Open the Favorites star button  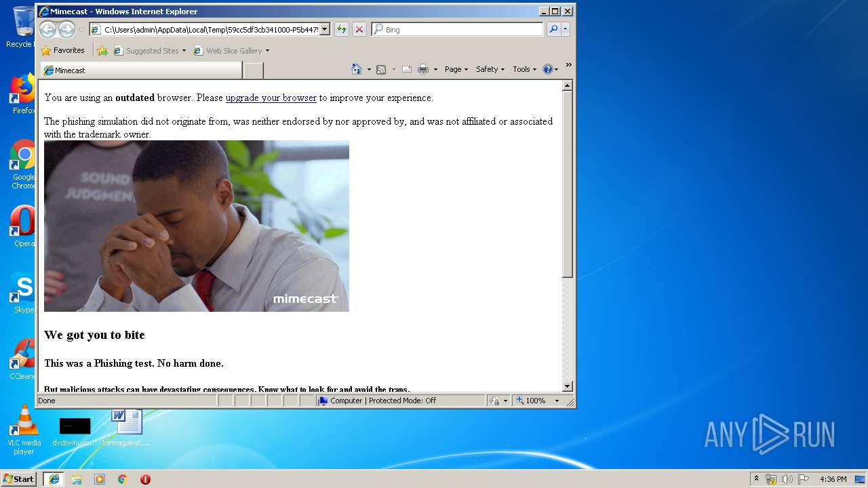click(62, 50)
